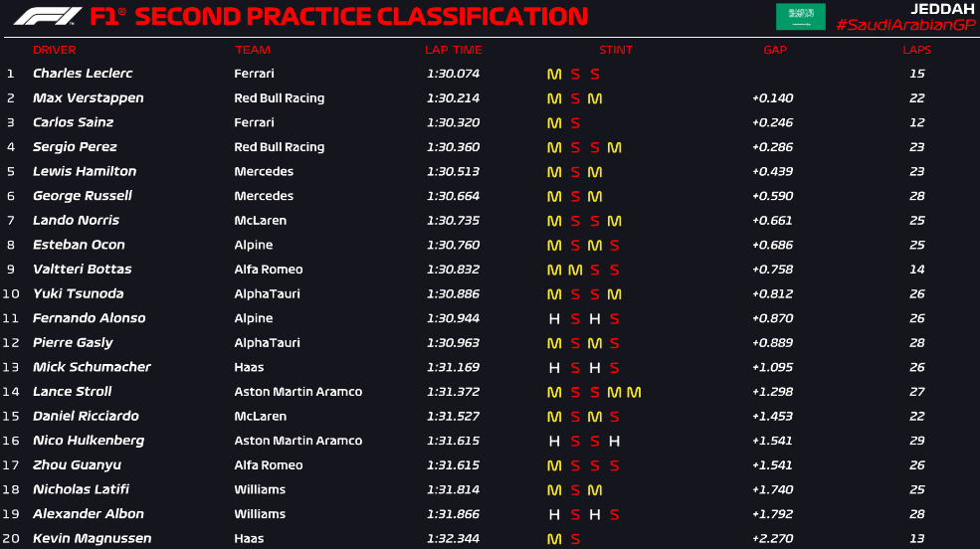Click Lance Stroll's last yellow M tyre icon
The image size is (980, 549).
pos(634,392)
